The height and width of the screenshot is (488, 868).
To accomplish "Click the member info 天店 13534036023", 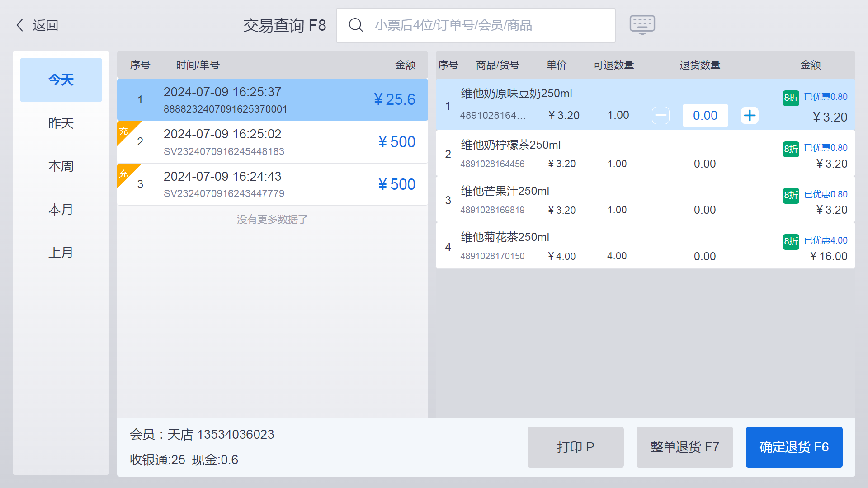I will (202, 434).
